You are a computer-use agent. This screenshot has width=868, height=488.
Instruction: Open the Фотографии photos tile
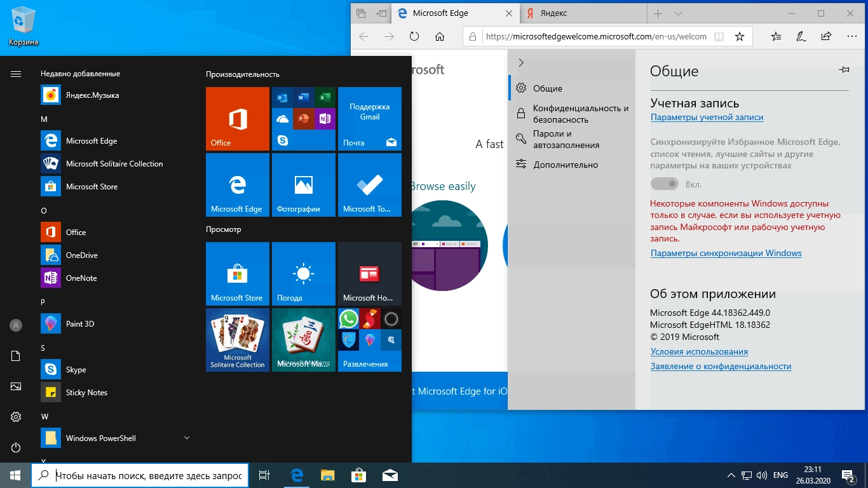click(304, 185)
